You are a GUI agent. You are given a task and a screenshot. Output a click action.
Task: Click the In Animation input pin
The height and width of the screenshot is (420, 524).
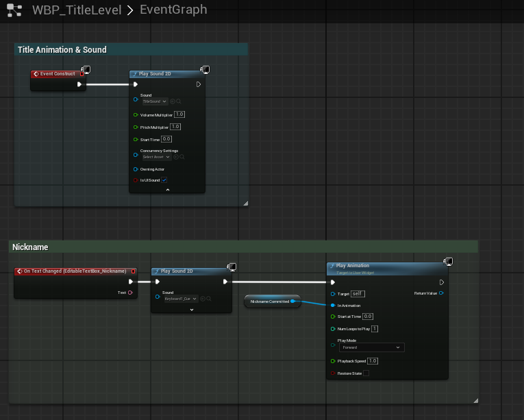point(333,306)
